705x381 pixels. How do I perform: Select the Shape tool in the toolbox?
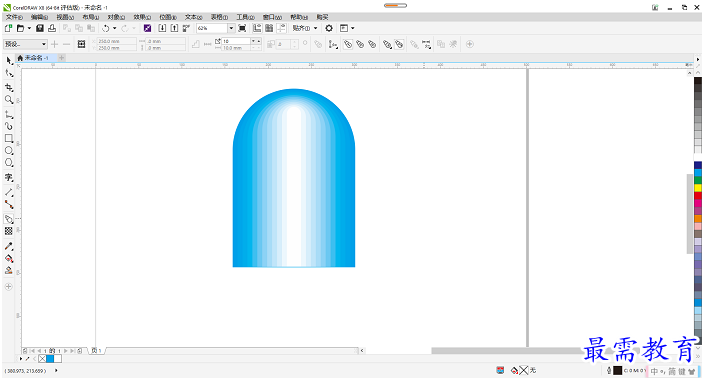[x=9, y=73]
